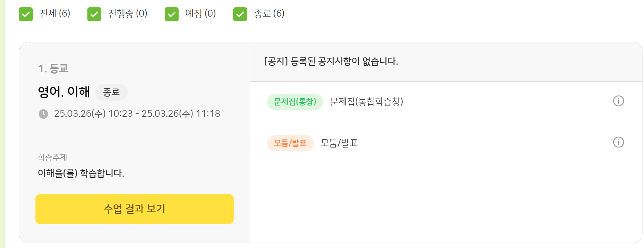
Task: Uncheck the 진행중 (0) filter checkbox
Action: click(x=94, y=14)
